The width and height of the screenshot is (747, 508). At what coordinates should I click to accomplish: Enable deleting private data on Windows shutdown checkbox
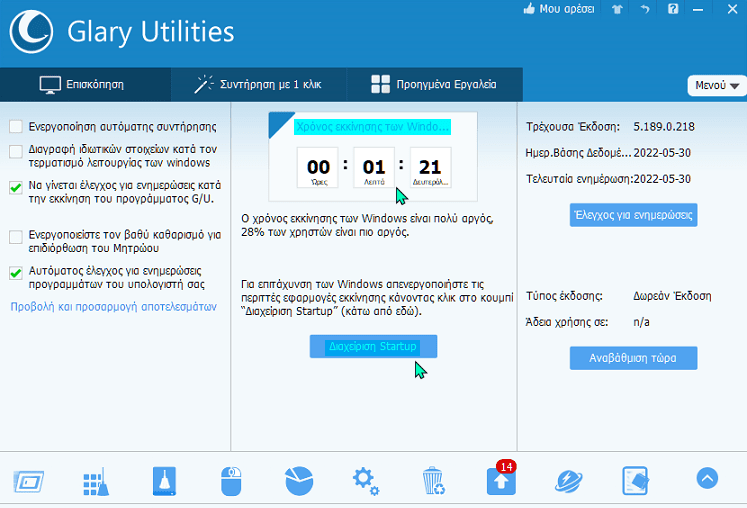pos(16,152)
